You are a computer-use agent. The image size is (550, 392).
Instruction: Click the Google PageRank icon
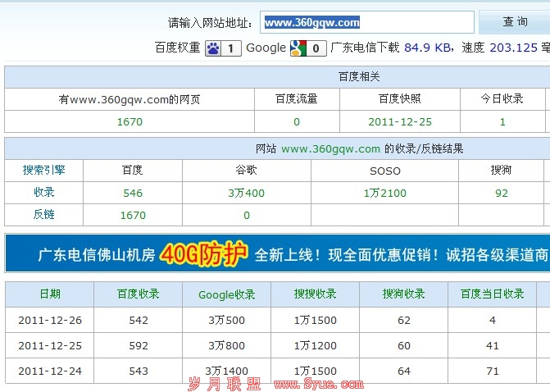coord(298,48)
